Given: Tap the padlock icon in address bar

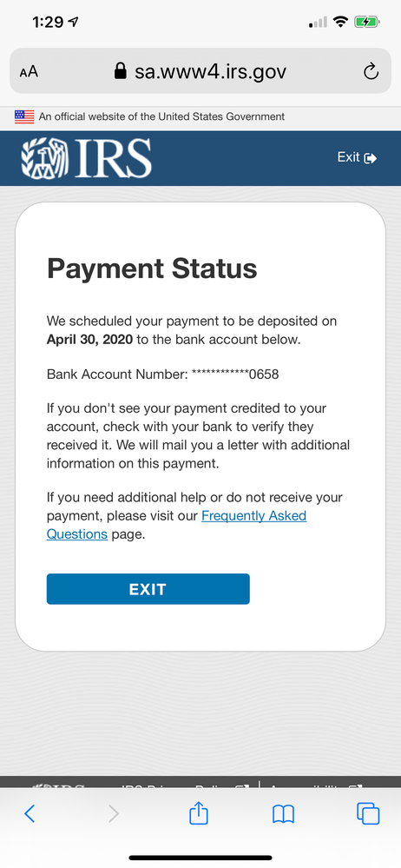Looking at the screenshot, I should [x=120, y=70].
